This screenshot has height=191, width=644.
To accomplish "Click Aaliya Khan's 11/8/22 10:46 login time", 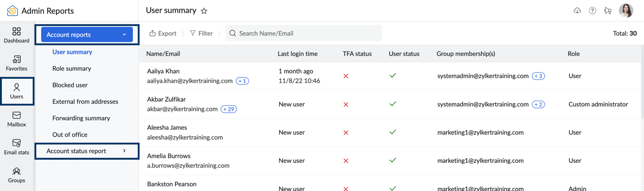I will (299, 81).
